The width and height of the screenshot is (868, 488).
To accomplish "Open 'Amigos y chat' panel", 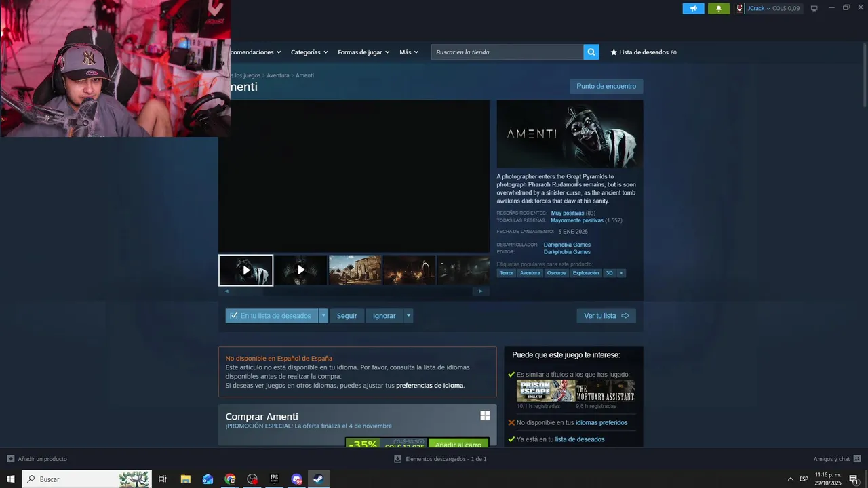I will tap(837, 459).
